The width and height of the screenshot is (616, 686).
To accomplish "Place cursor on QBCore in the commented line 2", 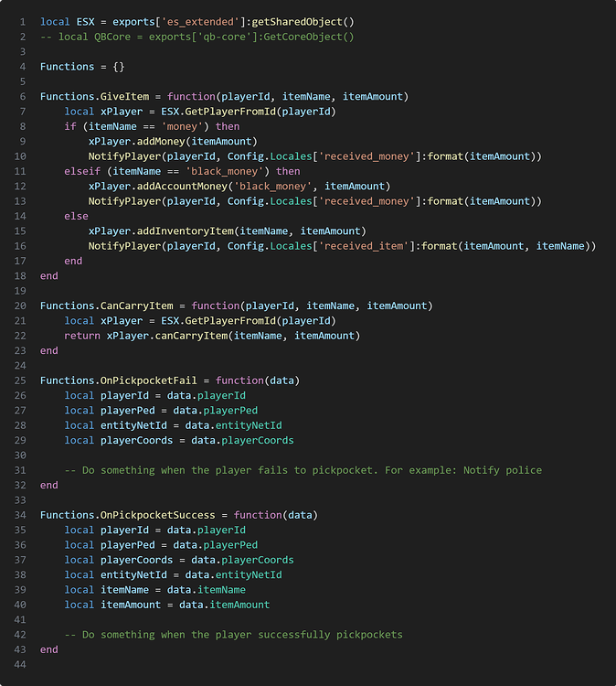I will click(112, 37).
